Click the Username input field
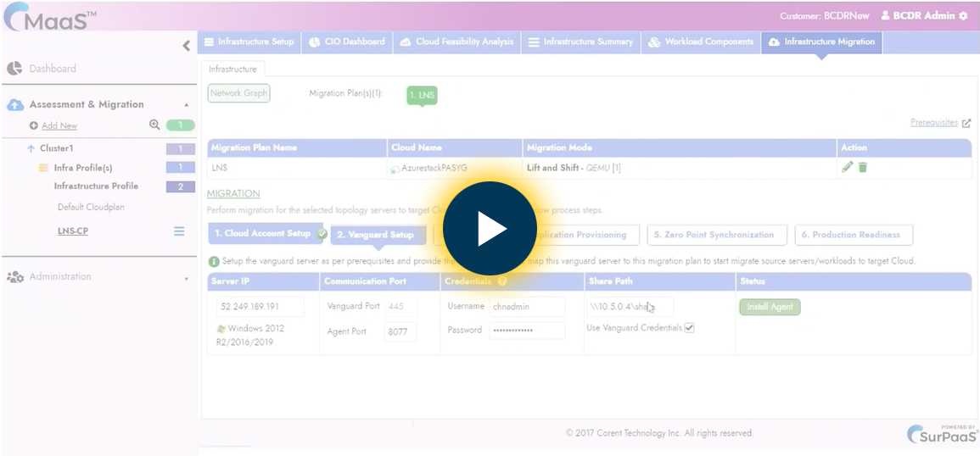The image size is (980, 456). point(527,306)
